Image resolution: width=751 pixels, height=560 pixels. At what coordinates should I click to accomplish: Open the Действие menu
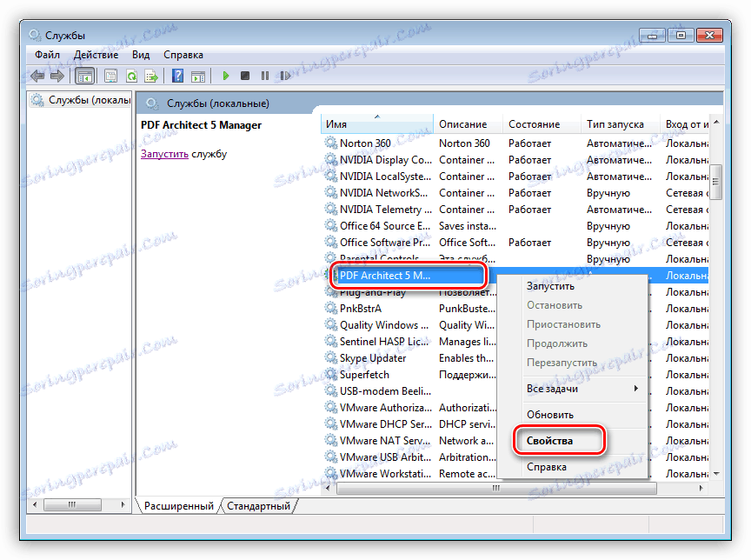click(x=96, y=55)
